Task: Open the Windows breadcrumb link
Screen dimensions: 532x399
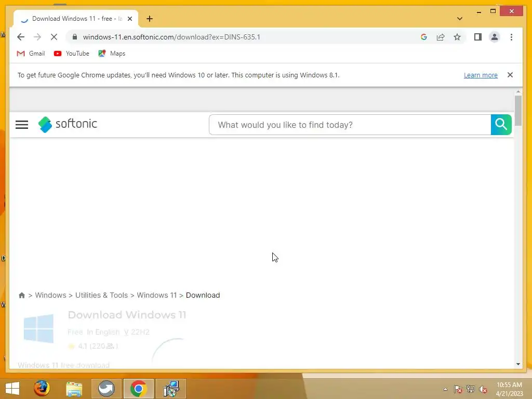Action: (x=50, y=295)
